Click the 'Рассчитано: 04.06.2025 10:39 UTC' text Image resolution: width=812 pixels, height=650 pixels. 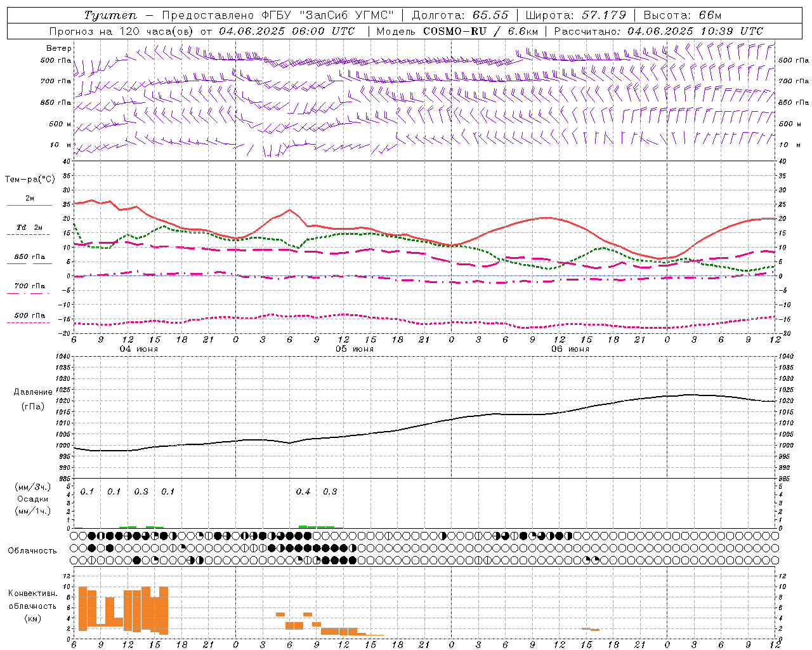pyautogui.click(x=658, y=31)
